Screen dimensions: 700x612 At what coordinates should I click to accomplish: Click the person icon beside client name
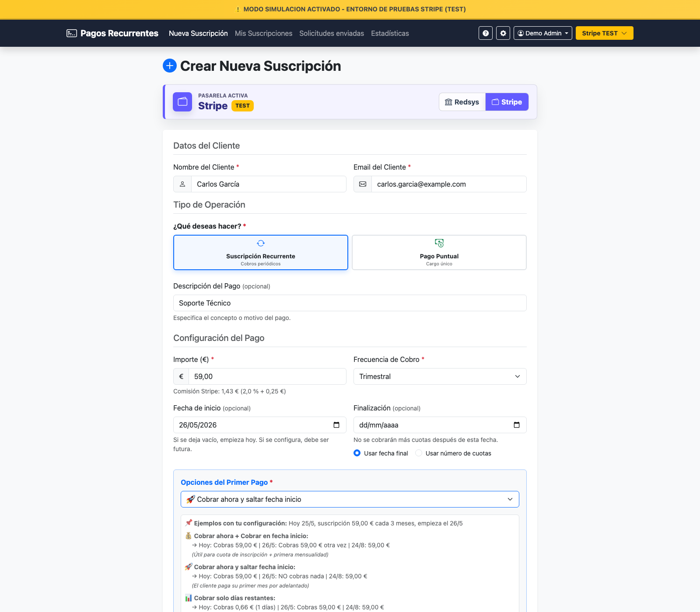pos(182,184)
